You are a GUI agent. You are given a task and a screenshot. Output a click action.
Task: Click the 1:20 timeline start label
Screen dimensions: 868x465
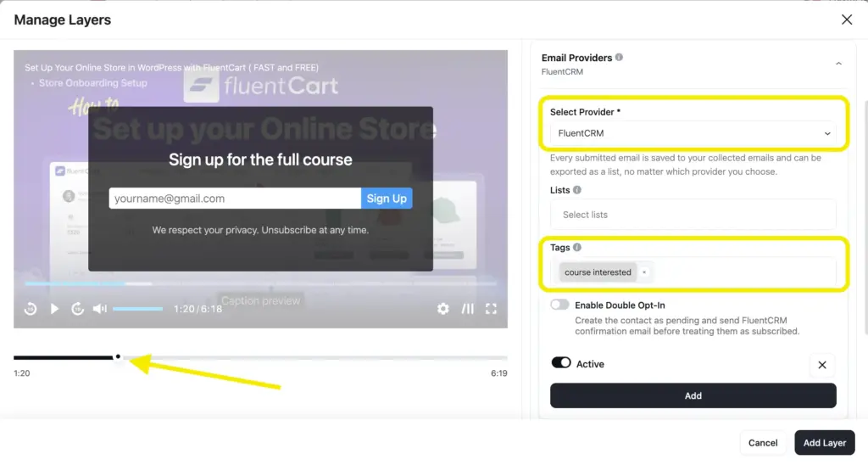coord(21,373)
